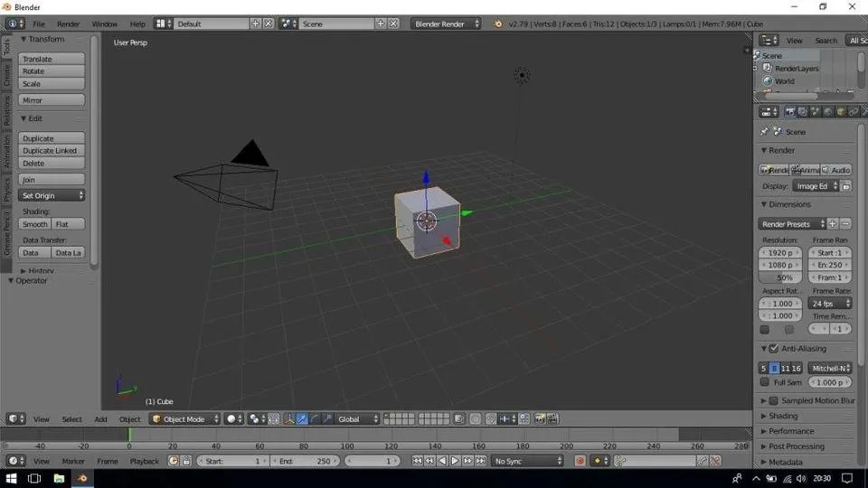868x488 pixels.
Task: Open the Playback menu in the timeline
Action: [x=144, y=461]
